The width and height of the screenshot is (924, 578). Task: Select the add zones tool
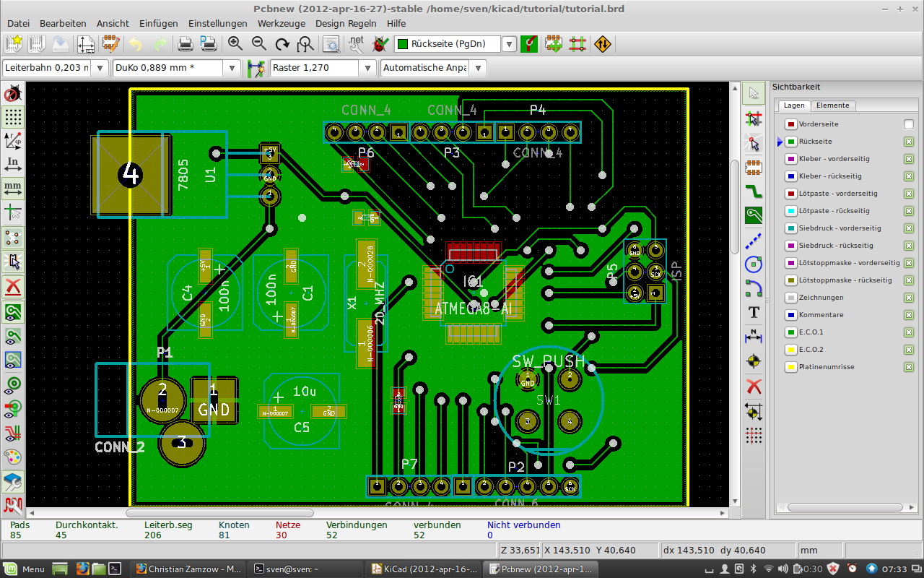pos(754,215)
